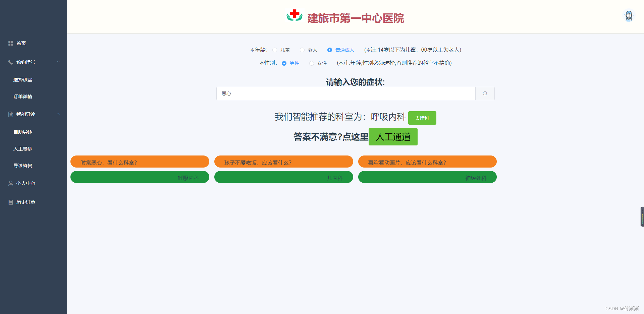Viewport: 644px width, 314px height.
Task: Select the 老人 age option
Action: (302, 50)
